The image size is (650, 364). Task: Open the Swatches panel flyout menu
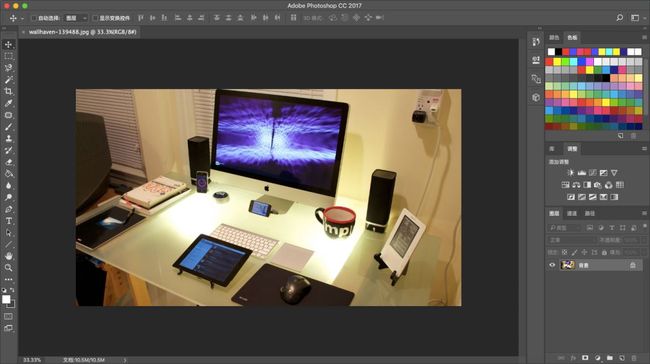(644, 37)
